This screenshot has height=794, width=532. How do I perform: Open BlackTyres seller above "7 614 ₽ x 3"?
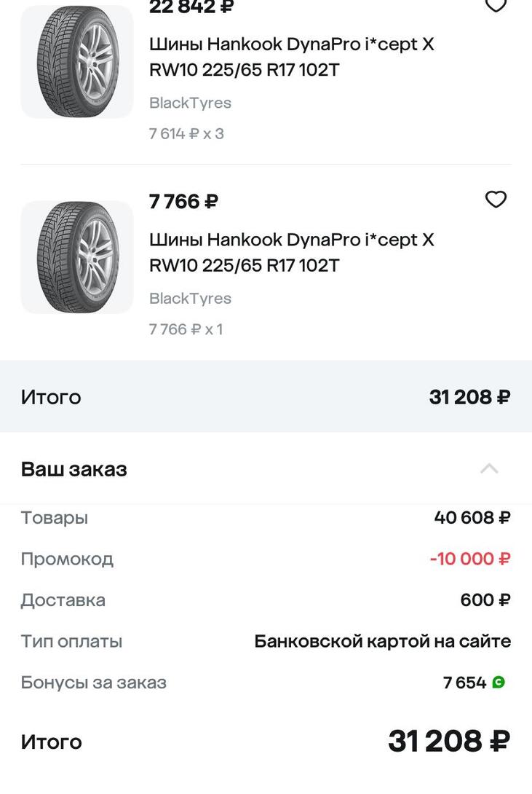(x=190, y=103)
